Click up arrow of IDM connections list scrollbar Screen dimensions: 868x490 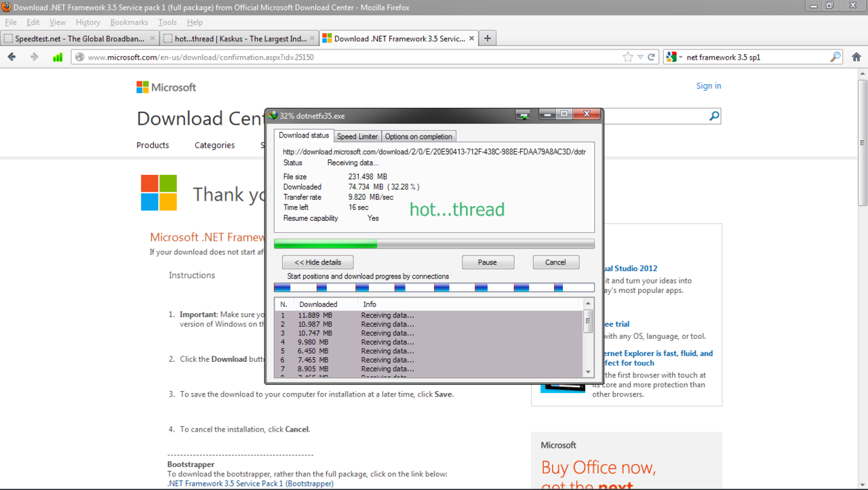coord(588,304)
